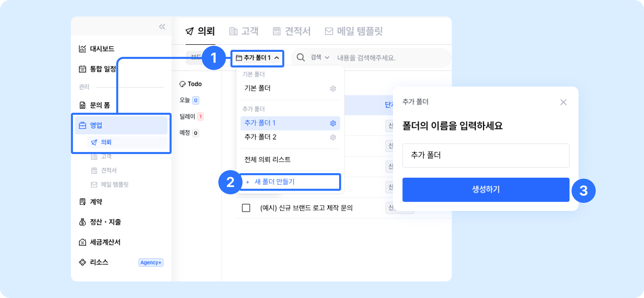
Task: Expand the 추가 폴더 1 folder dropdown
Action: [x=257, y=58]
